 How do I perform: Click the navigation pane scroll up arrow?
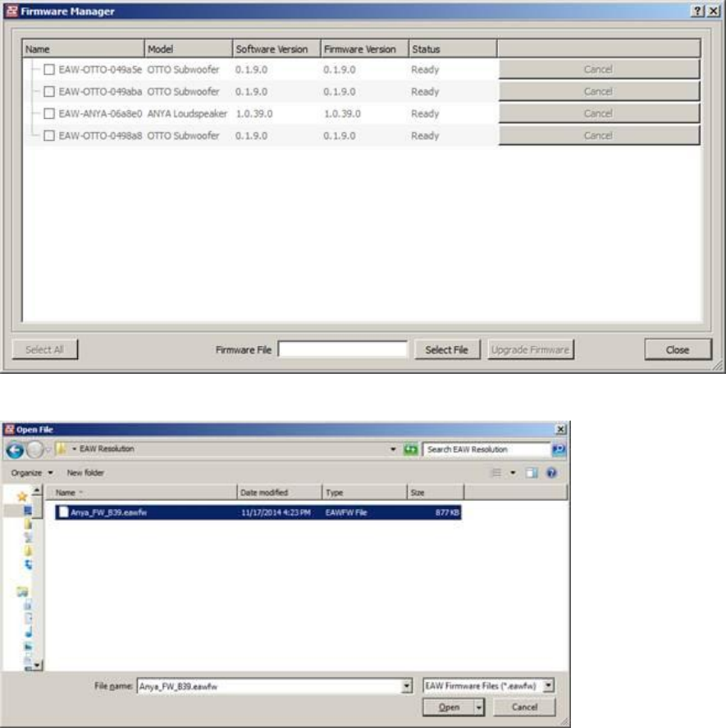[37, 491]
